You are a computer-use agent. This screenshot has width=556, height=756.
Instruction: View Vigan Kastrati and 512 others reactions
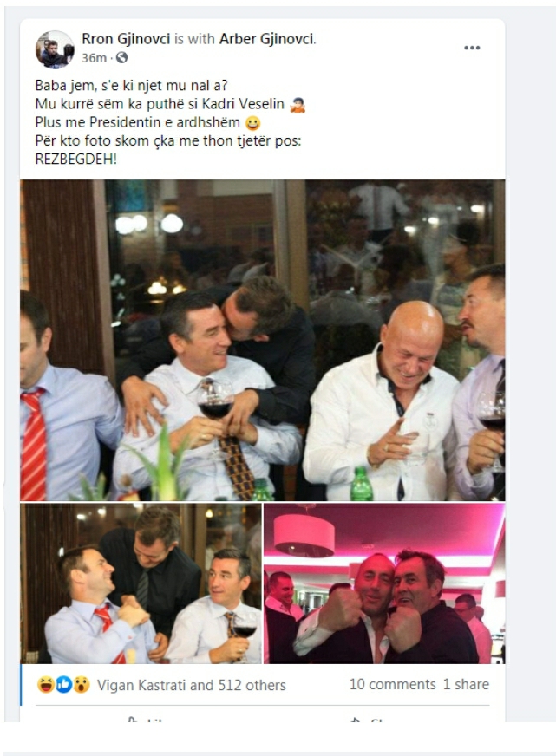tap(192, 685)
